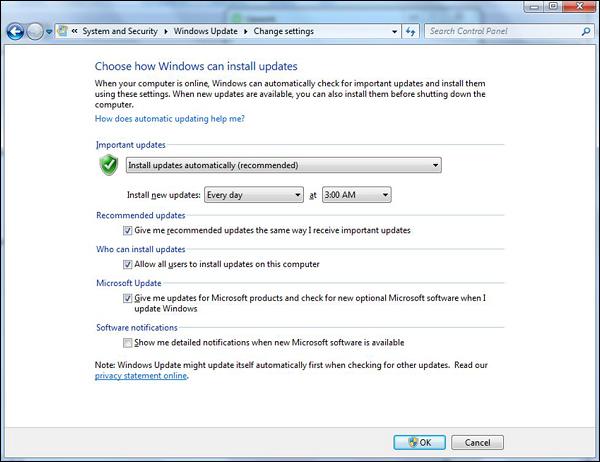Viewport: 600px width, 462px height.
Task: Open Install updates automatically dropdown
Action: [x=284, y=165]
